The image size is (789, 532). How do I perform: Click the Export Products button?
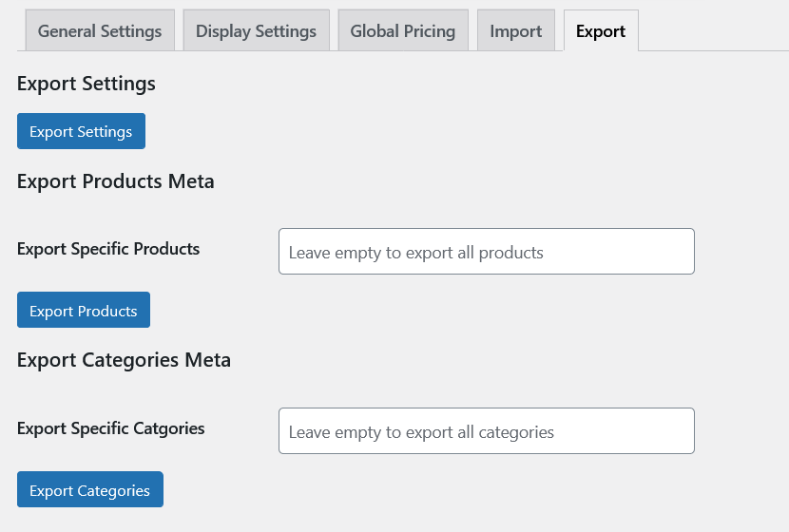pyautogui.click(x=84, y=311)
